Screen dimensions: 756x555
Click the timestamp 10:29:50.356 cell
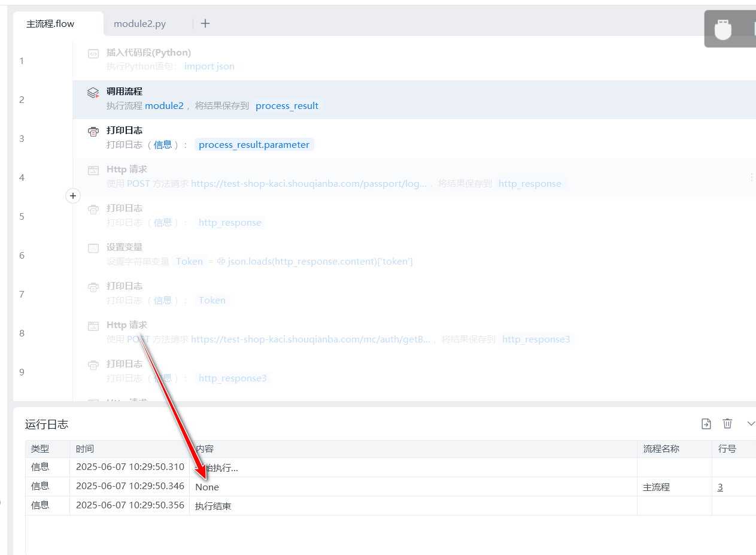130,505
